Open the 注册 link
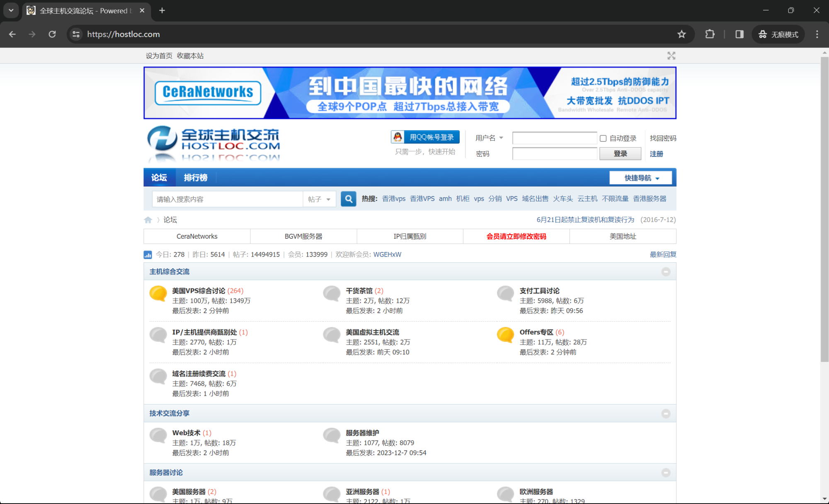Viewport: 829px width, 504px height. tap(656, 154)
